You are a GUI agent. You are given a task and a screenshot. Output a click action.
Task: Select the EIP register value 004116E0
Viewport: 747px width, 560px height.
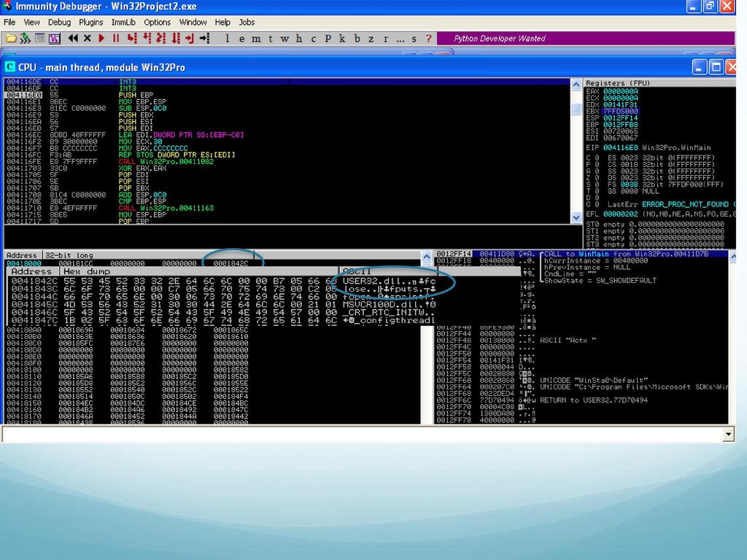[620, 147]
